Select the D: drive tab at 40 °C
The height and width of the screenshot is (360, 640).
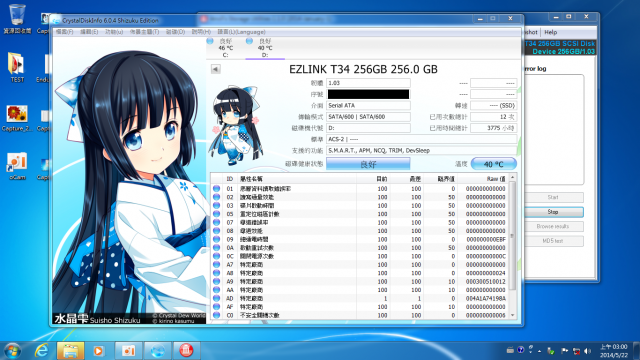click(265, 48)
